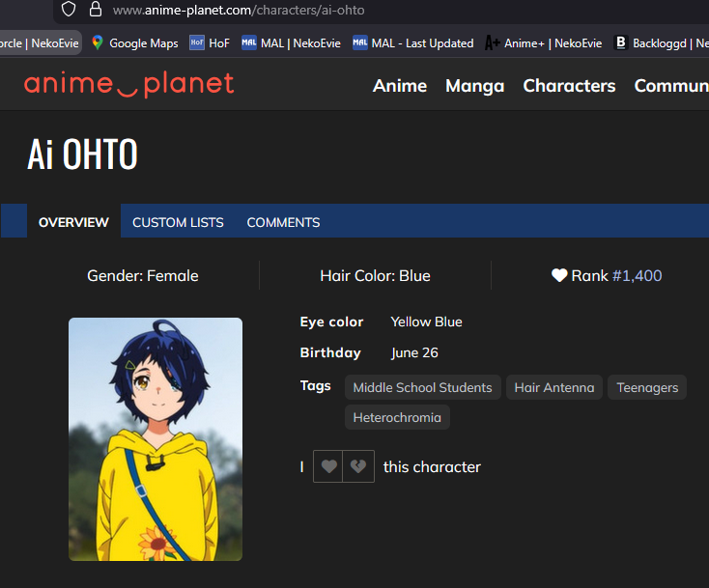
Task: Open the Anime+ | NekoEvie bookmark
Action: 544,42
